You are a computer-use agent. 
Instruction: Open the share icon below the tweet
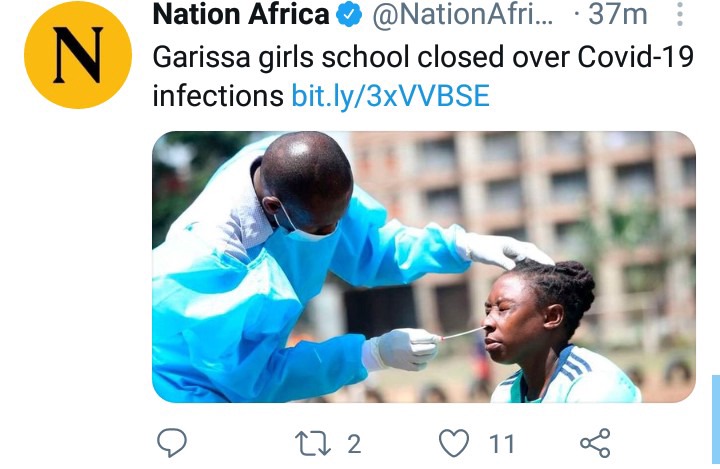click(x=596, y=443)
